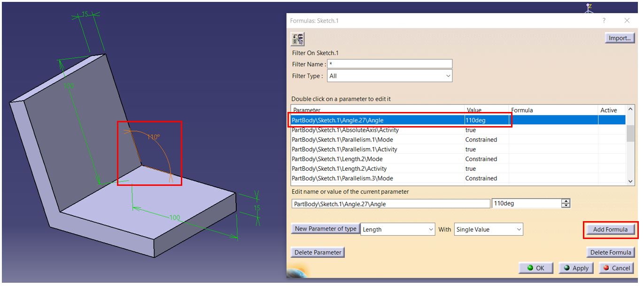The width and height of the screenshot is (644, 287).
Task: Click the dialog help question mark
Action: 605,21
